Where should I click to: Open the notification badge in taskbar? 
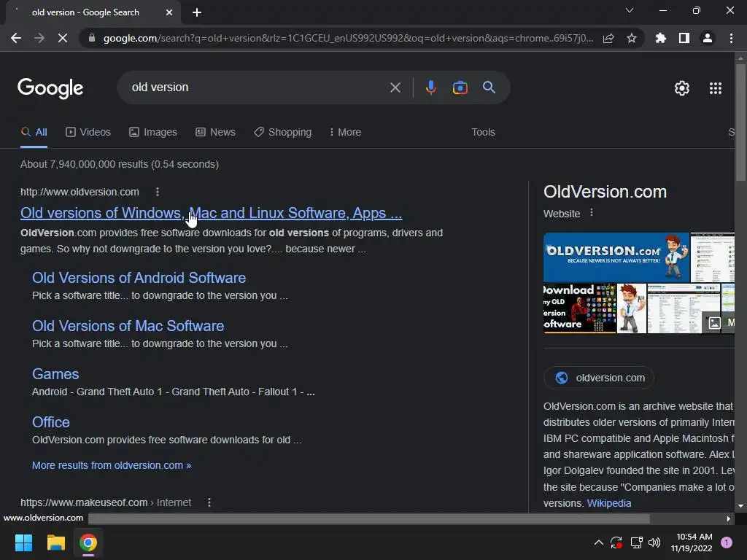[726, 542]
